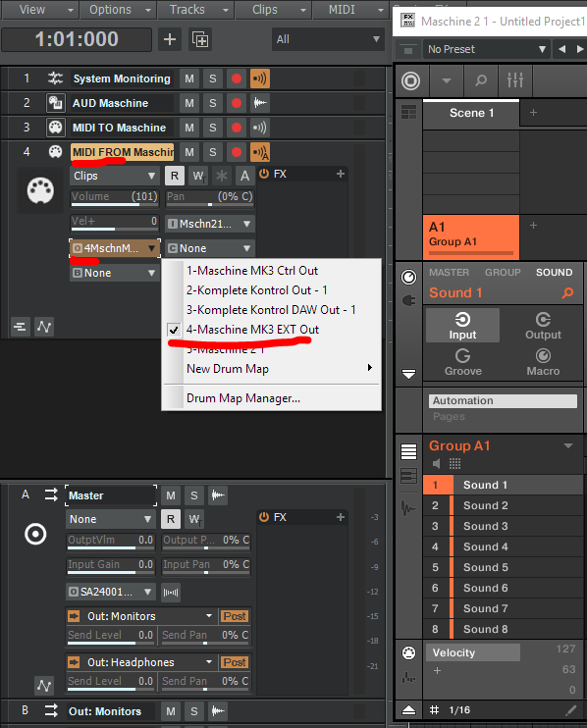Click the AUD Maschine track icon
The width and height of the screenshot is (587, 728).
pos(55,103)
